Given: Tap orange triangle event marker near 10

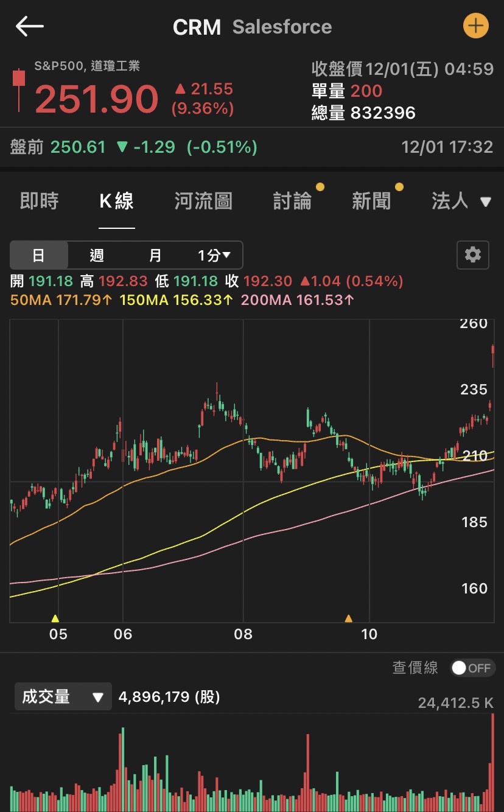Looking at the screenshot, I should click(349, 618).
